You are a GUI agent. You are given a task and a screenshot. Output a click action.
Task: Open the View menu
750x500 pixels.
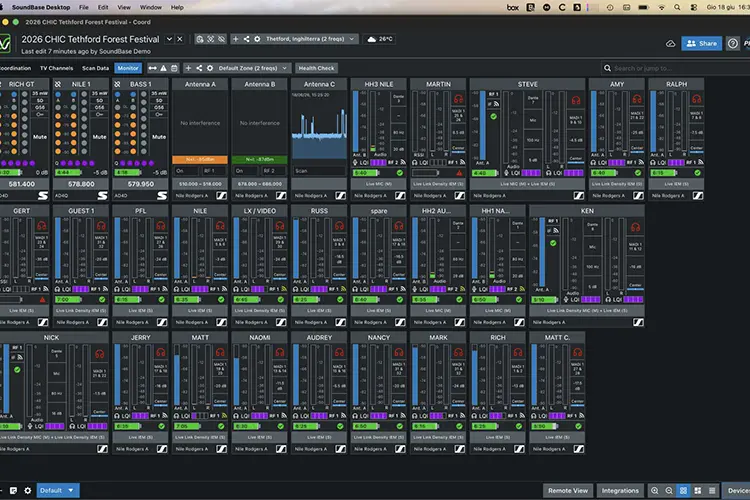(124, 7)
